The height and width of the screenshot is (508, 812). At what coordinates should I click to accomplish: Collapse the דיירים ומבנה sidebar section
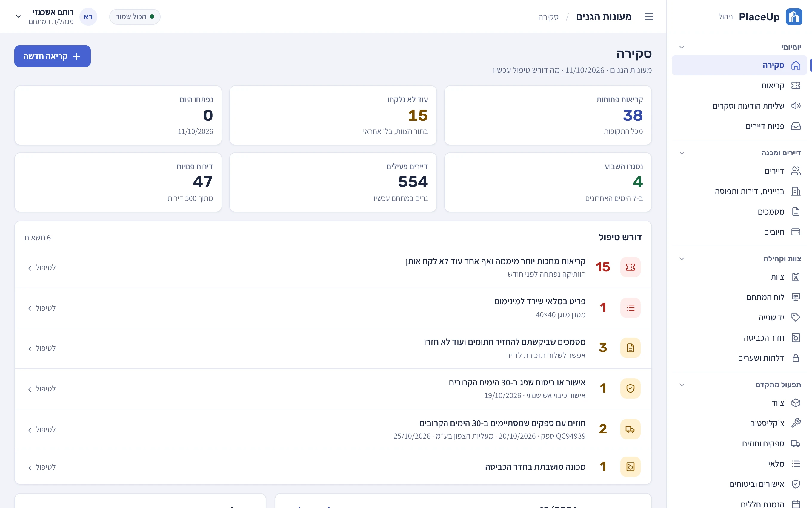(682, 153)
